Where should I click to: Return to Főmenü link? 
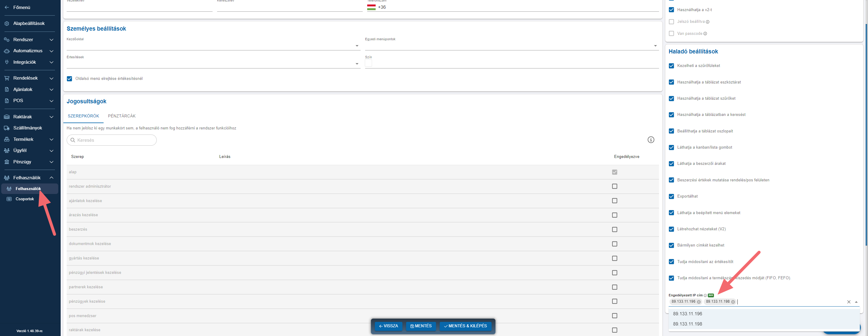click(x=22, y=8)
